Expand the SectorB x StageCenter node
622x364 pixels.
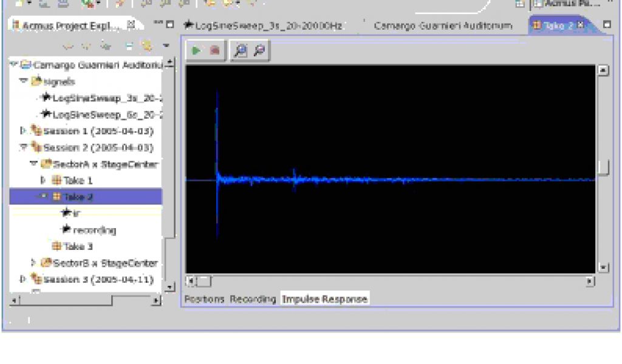pos(34,263)
